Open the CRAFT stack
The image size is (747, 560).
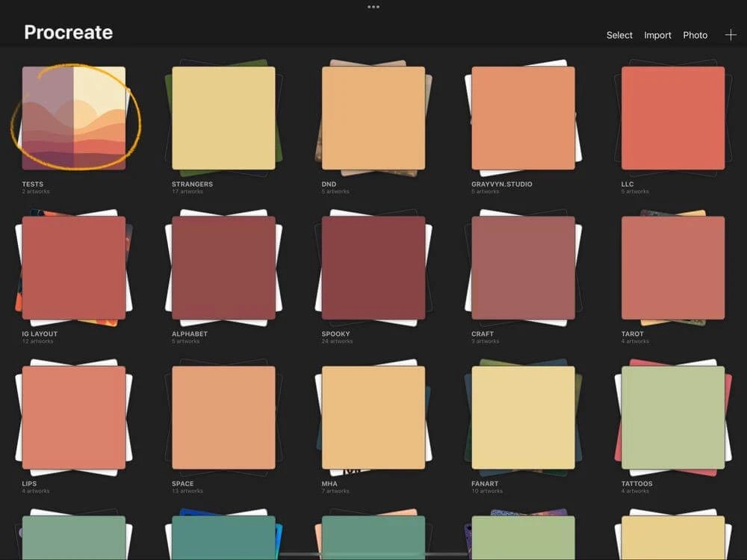tap(523, 267)
